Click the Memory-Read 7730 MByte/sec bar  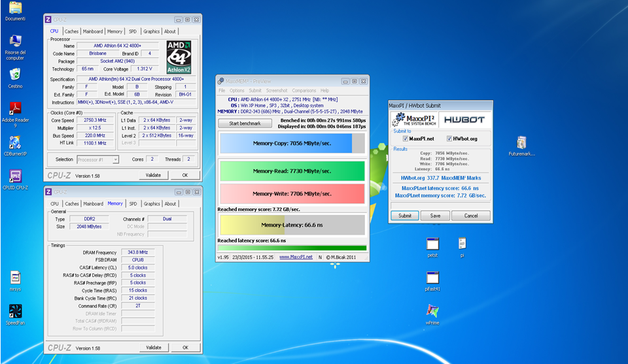coord(292,171)
